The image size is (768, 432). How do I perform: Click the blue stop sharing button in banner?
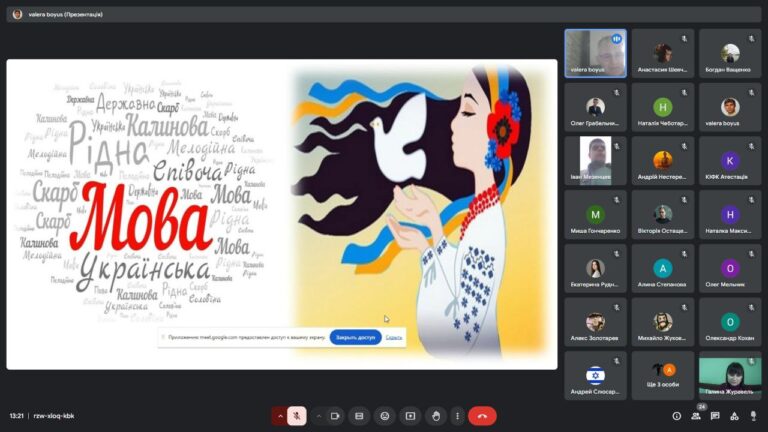[355, 337]
